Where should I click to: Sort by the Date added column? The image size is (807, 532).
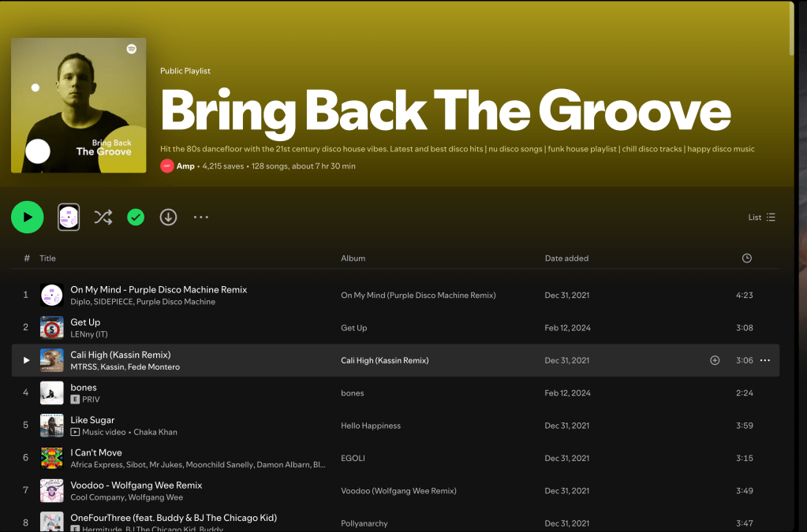click(566, 258)
